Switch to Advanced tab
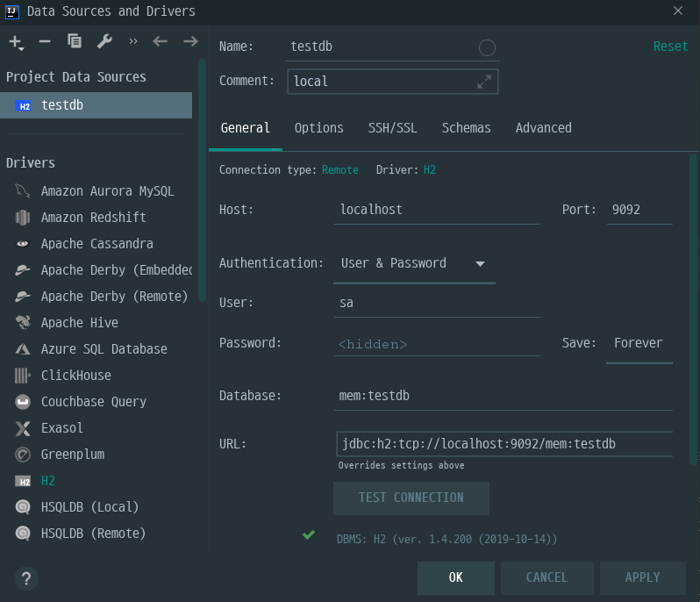700x602 pixels. [x=543, y=128]
